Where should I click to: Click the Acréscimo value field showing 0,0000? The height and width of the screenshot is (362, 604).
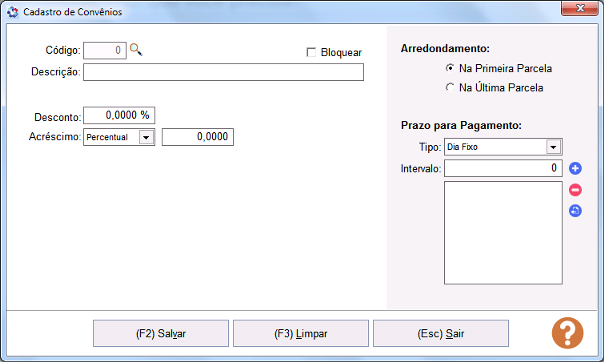[x=198, y=137]
